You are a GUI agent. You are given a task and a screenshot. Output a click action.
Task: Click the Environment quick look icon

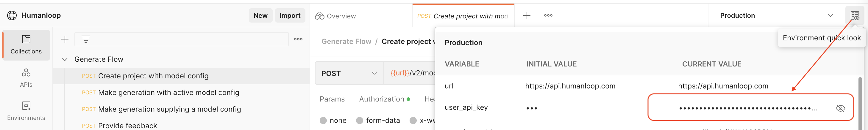[855, 15]
